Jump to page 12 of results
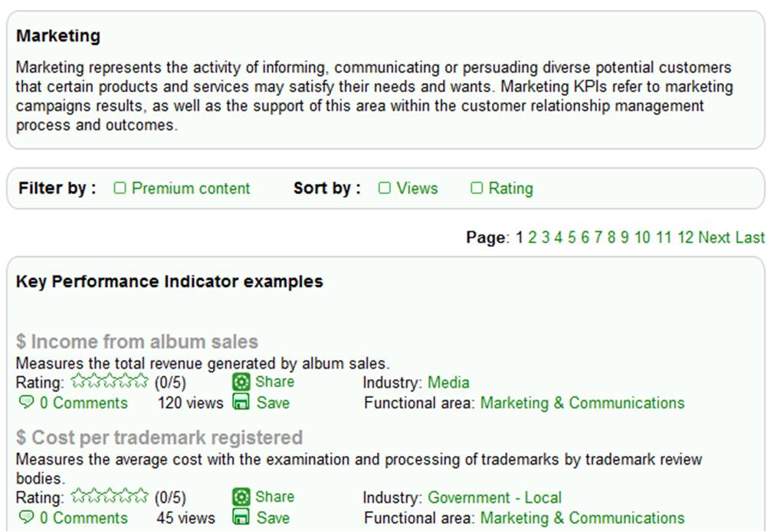Image resolution: width=774 pixels, height=532 pixels. coord(686,238)
